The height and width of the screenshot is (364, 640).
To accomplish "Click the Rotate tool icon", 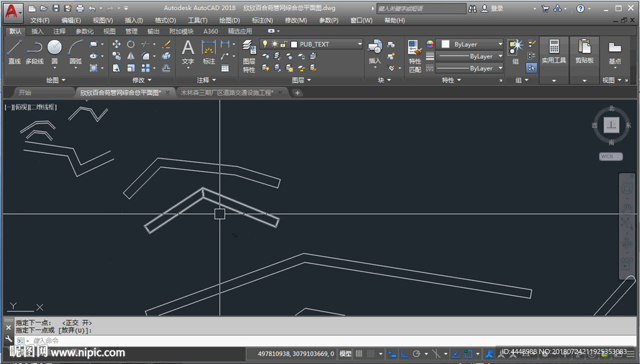I will pyautogui.click(x=131, y=44).
